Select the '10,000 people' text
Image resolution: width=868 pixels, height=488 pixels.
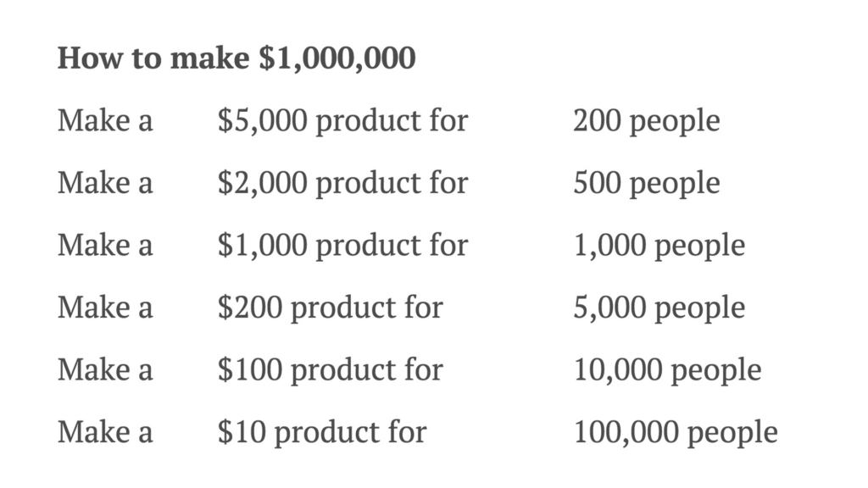tap(668, 370)
